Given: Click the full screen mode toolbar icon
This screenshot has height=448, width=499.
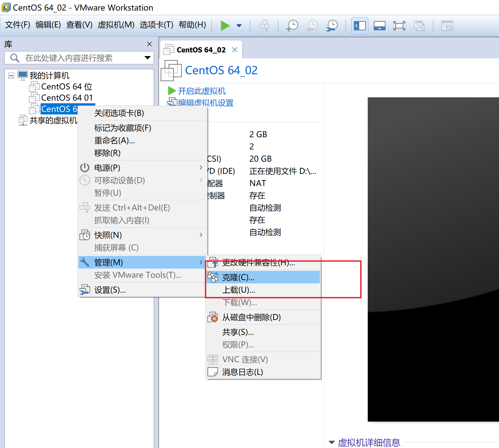Looking at the screenshot, I should coord(399,25).
